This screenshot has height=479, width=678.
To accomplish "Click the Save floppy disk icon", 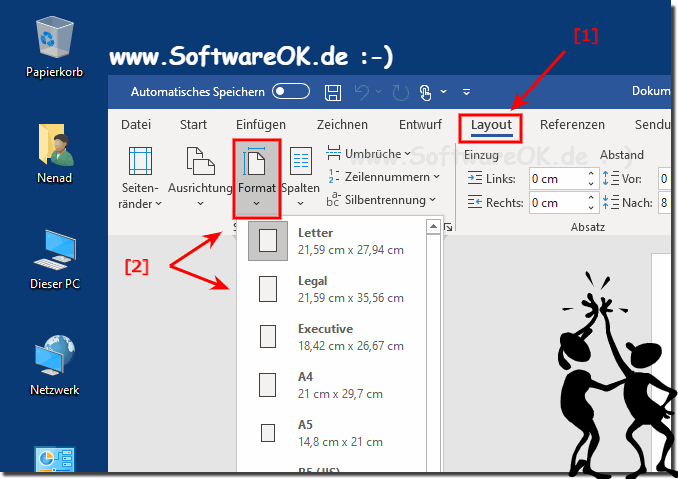I will coord(333,92).
